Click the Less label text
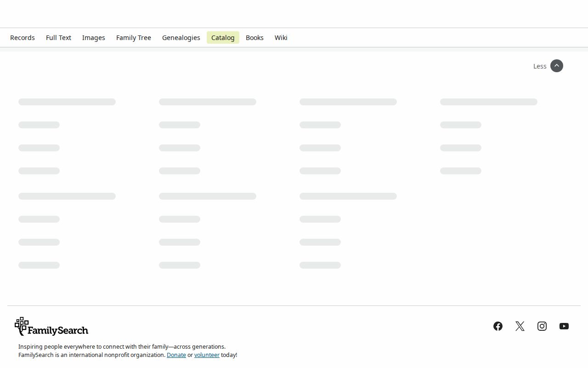Image resolution: width=588 pixels, height=368 pixels. 540,66
